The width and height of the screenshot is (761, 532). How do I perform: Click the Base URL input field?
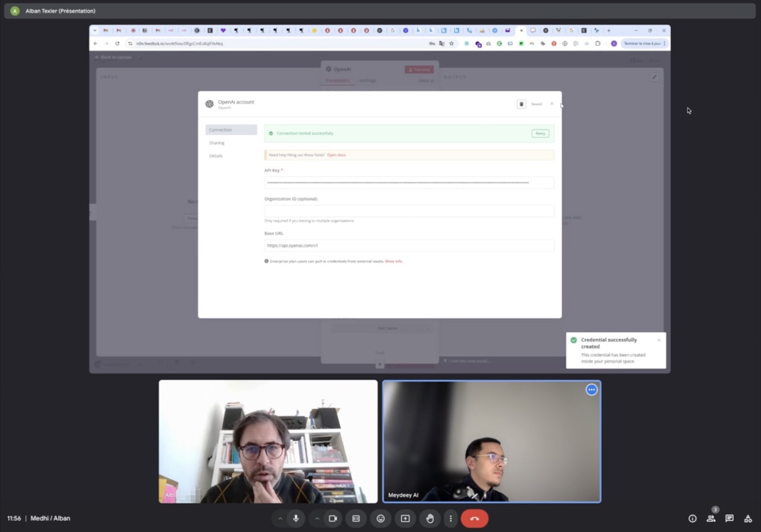pyautogui.click(x=408, y=245)
